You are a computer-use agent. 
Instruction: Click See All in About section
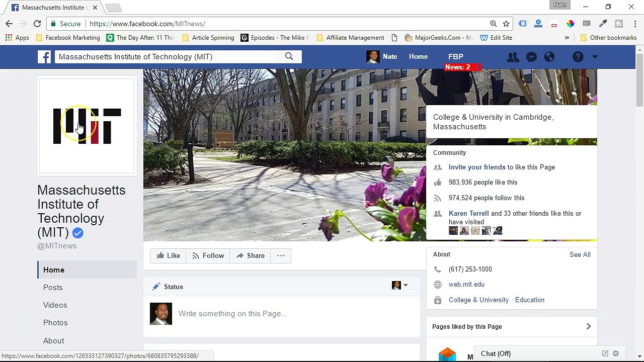tap(580, 255)
